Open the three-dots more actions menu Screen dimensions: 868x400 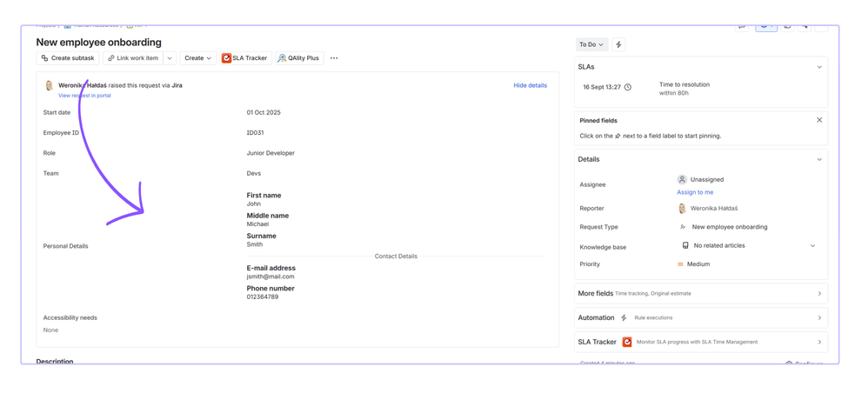(x=334, y=58)
